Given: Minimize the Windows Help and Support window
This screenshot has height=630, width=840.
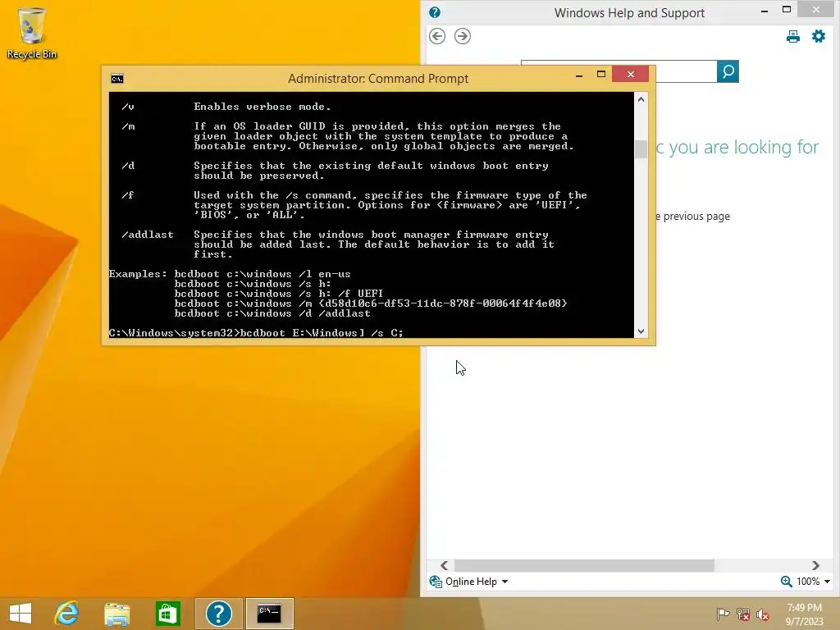Looking at the screenshot, I should (765, 10).
